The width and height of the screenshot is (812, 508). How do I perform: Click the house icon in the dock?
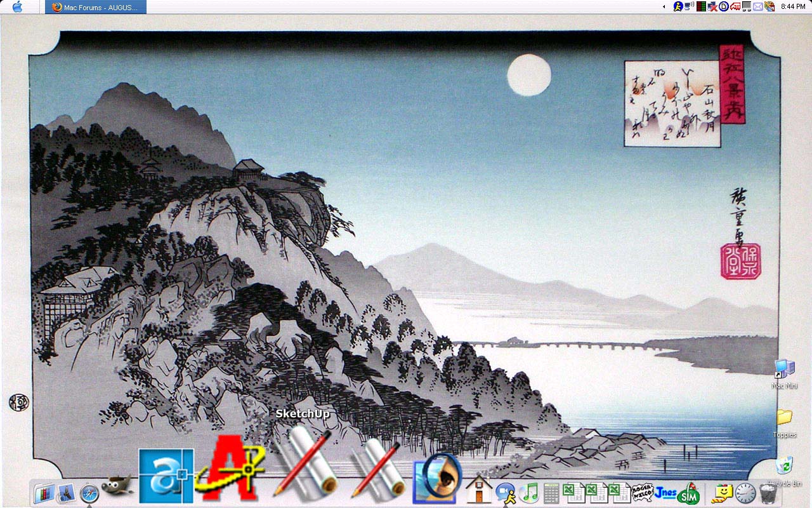pyautogui.click(x=479, y=490)
